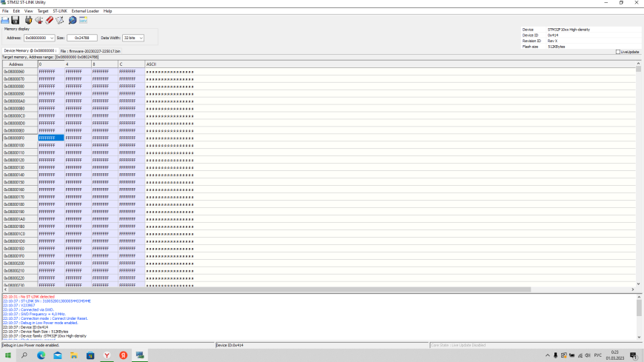Click the Full chip erase eraser icon
Screen dimensions: 644x362
click(x=50, y=20)
